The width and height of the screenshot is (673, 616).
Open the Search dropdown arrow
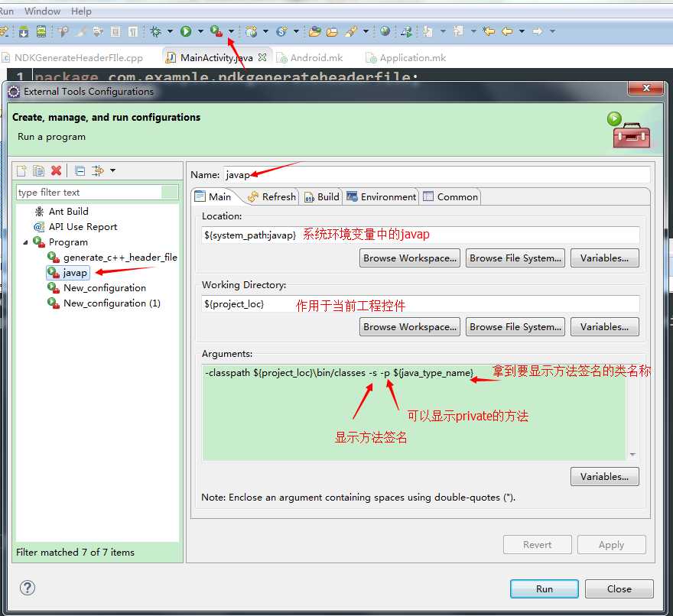(x=366, y=31)
